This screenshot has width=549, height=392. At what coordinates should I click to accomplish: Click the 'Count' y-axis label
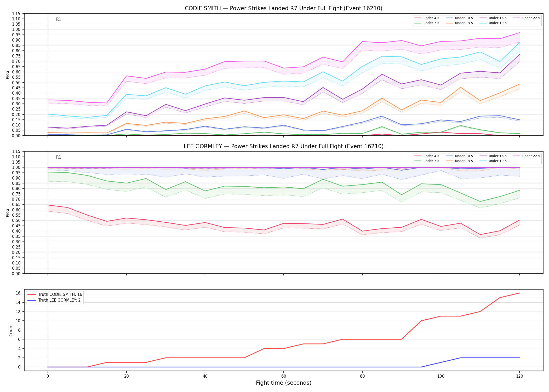click(11, 330)
